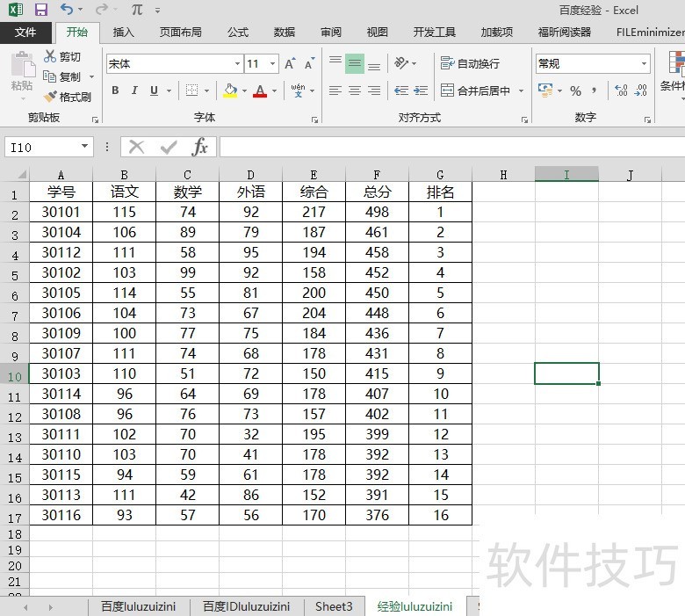This screenshot has height=616, width=685.
Task: Open the File (文件) tab
Action: pos(25,32)
